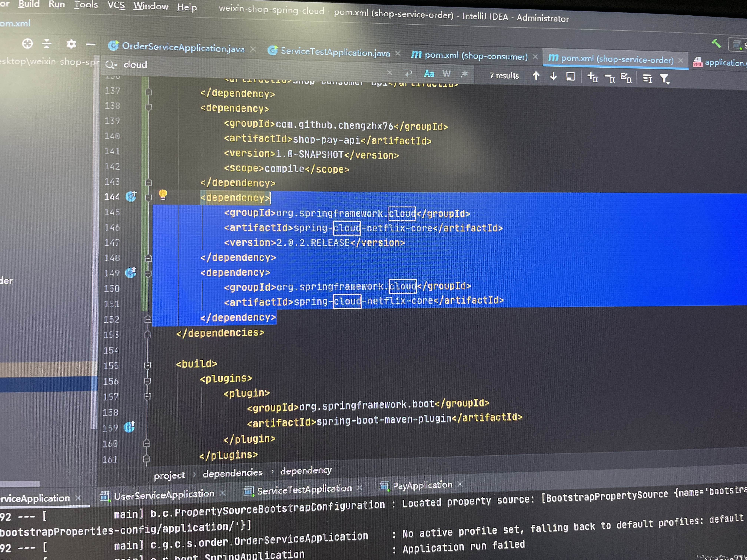Clear the search field with X icon
This screenshot has width=747, height=560.
tap(390, 72)
